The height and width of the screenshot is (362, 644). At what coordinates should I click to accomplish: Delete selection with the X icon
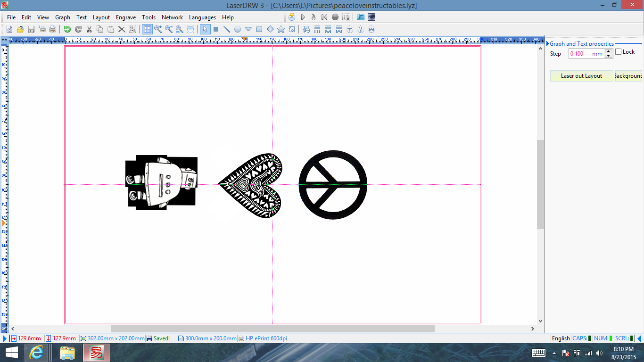coord(122,29)
